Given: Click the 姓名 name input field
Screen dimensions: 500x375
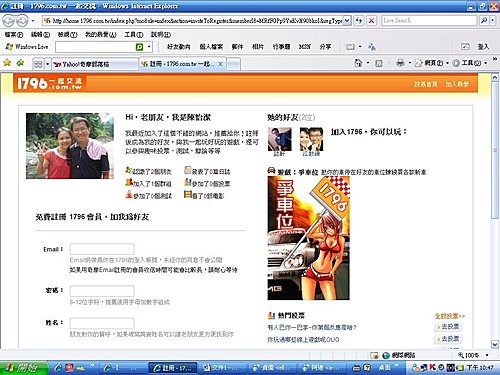Looking at the screenshot, I should click(x=102, y=323).
